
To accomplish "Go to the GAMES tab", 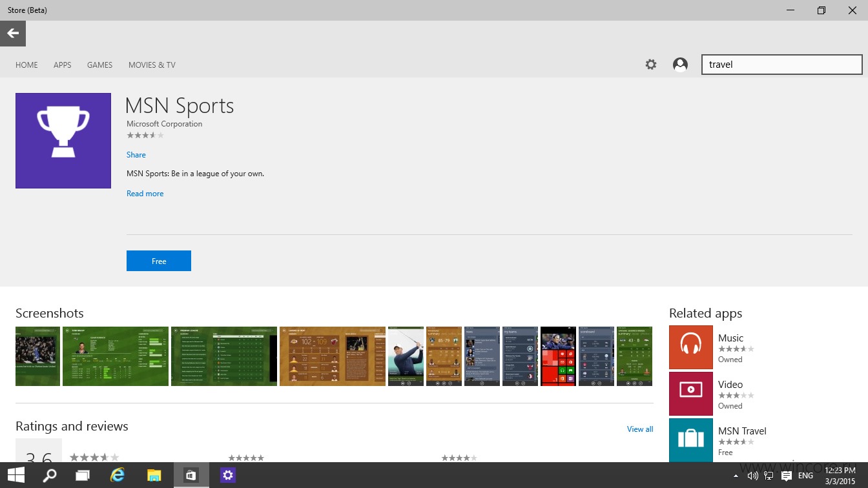I will point(100,65).
